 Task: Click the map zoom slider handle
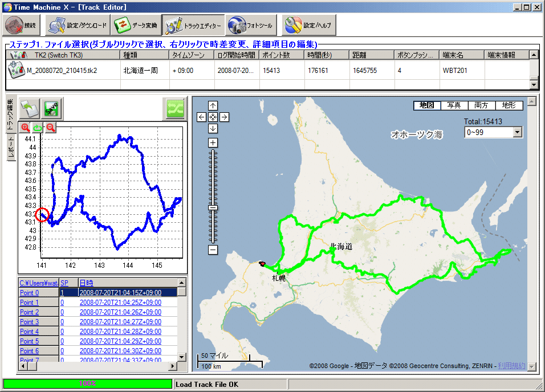213,208
